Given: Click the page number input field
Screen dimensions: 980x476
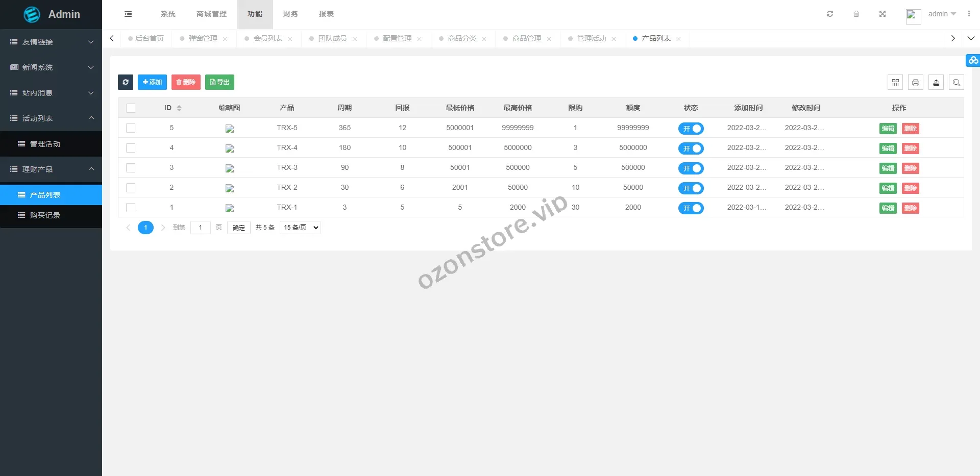Looking at the screenshot, I should click(x=201, y=228).
